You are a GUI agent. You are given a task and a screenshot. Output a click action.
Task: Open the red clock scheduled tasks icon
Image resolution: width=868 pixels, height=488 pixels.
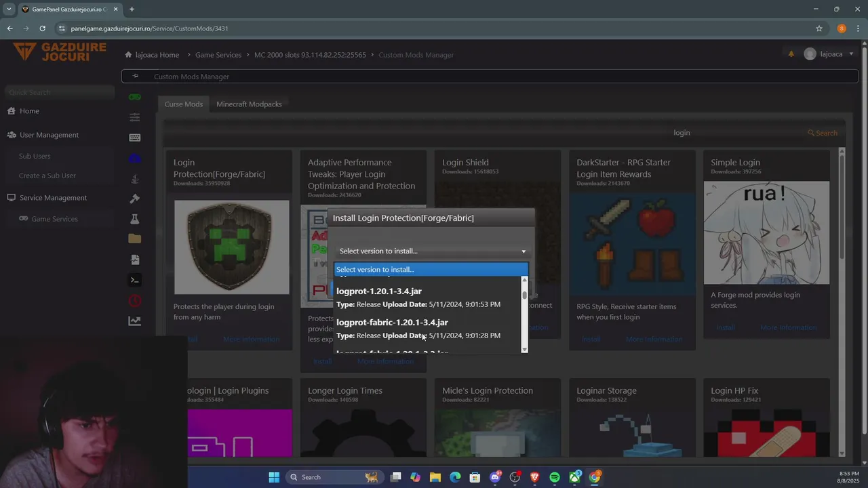pos(135,300)
